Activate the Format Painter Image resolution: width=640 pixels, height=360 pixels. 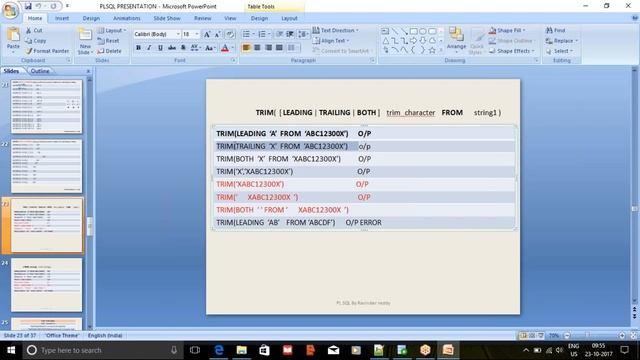pyautogui.click(x=47, y=51)
